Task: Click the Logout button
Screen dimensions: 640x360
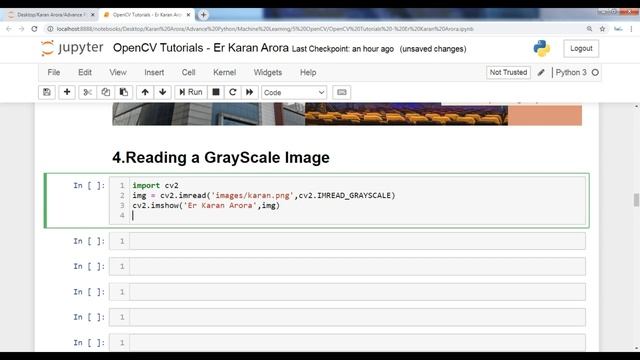Action: tap(581, 48)
